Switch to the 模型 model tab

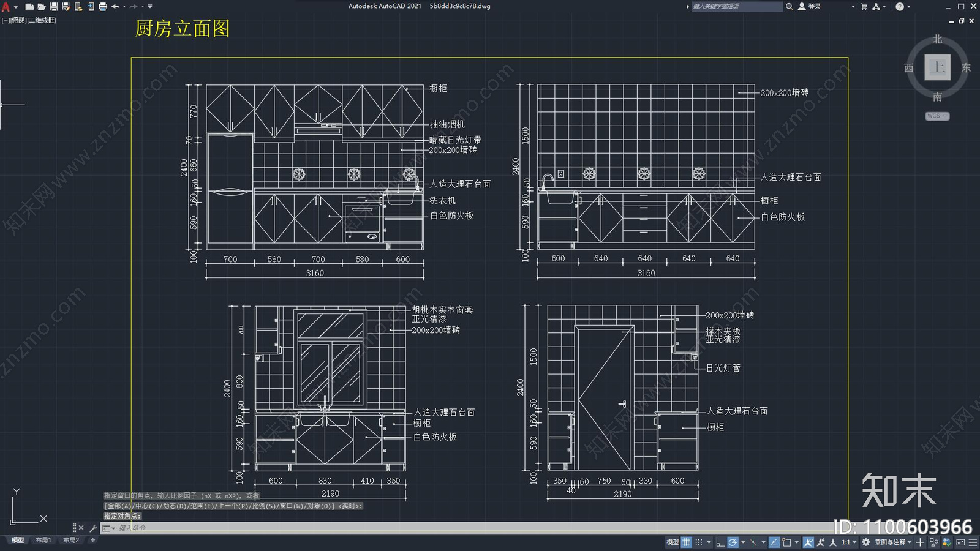tap(18, 540)
